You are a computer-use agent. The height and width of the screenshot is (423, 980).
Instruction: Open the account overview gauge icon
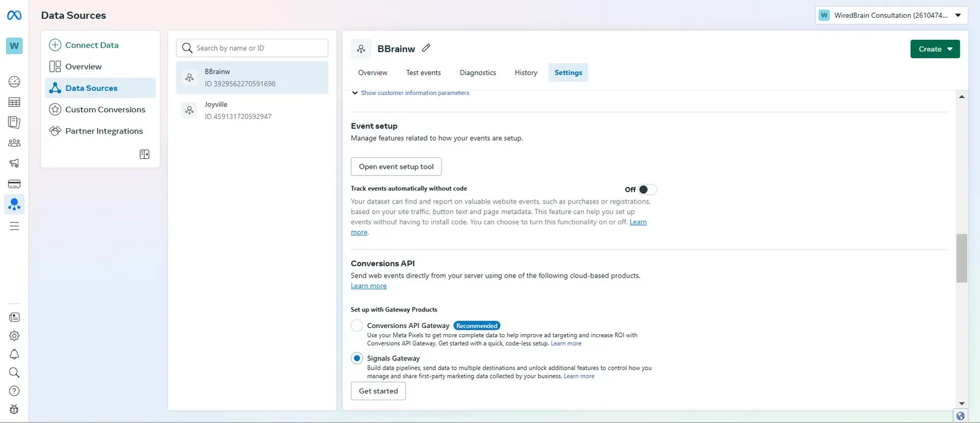(x=14, y=82)
